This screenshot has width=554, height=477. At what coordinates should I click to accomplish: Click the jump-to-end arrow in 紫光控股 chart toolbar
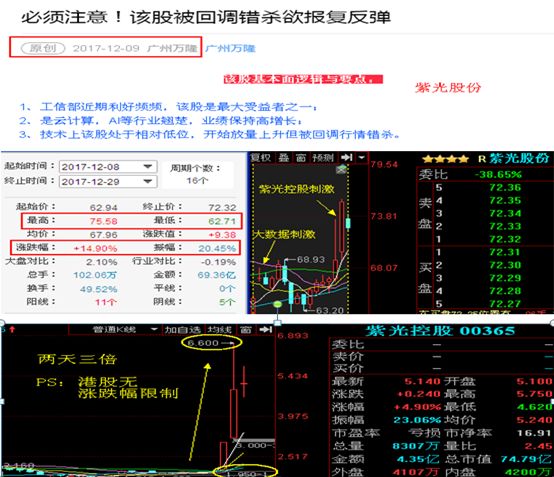coord(266,330)
